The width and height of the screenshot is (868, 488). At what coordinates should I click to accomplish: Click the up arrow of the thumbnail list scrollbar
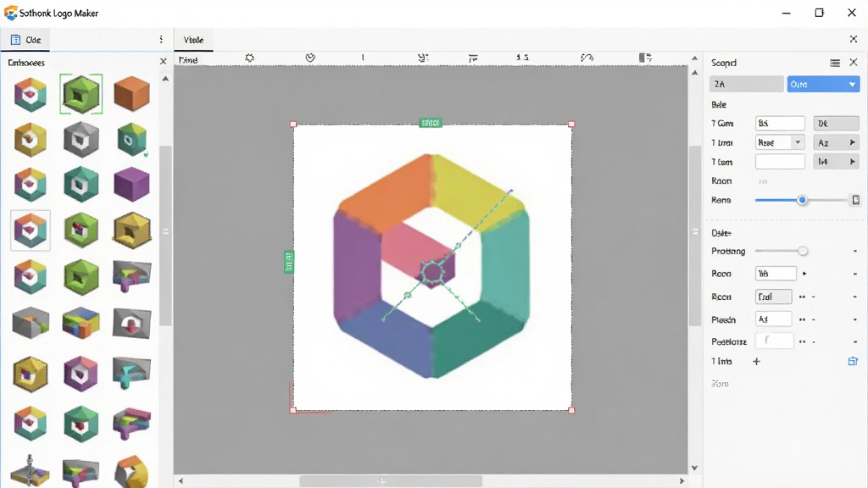coord(165,79)
